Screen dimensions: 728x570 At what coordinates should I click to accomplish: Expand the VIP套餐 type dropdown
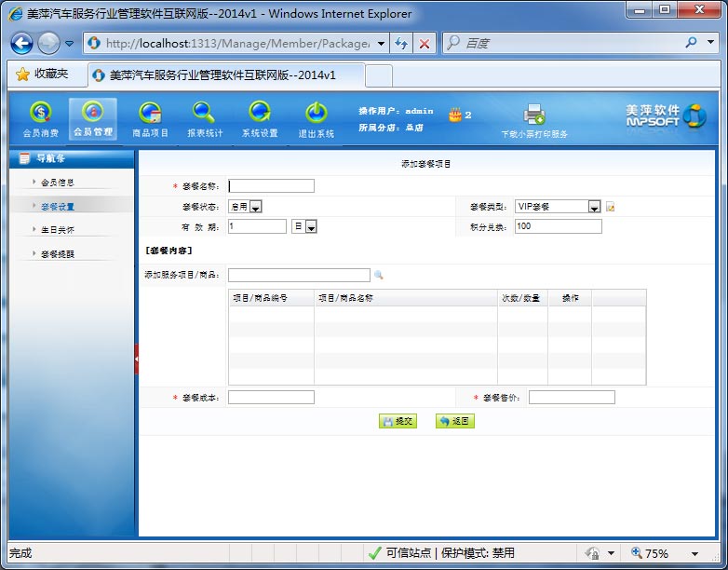click(x=594, y=207)
